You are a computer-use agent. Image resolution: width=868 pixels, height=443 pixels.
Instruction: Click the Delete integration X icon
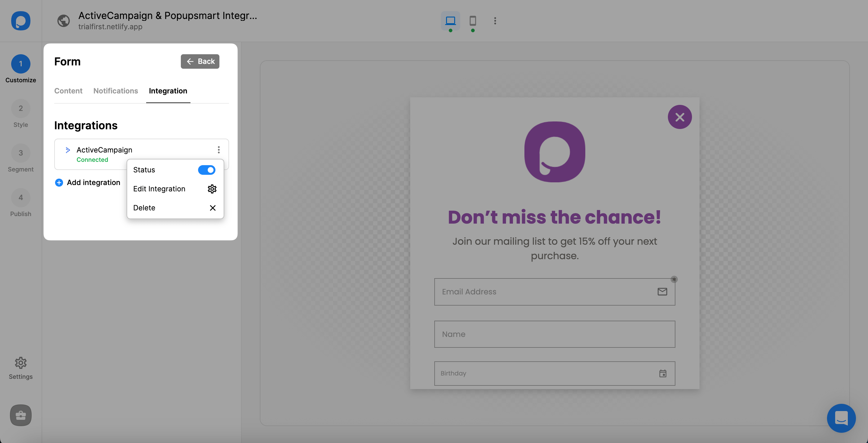tap(212, 208)
